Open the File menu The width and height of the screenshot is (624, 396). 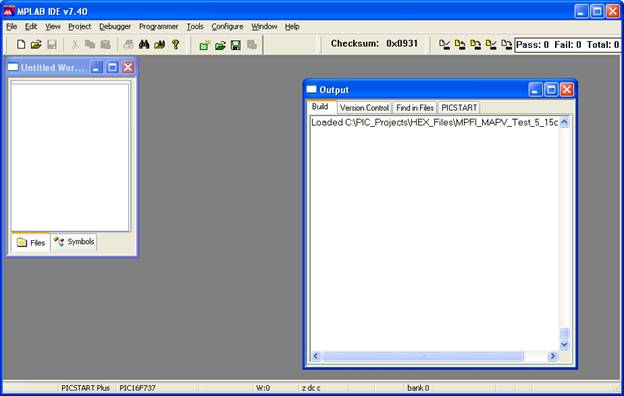12,26
